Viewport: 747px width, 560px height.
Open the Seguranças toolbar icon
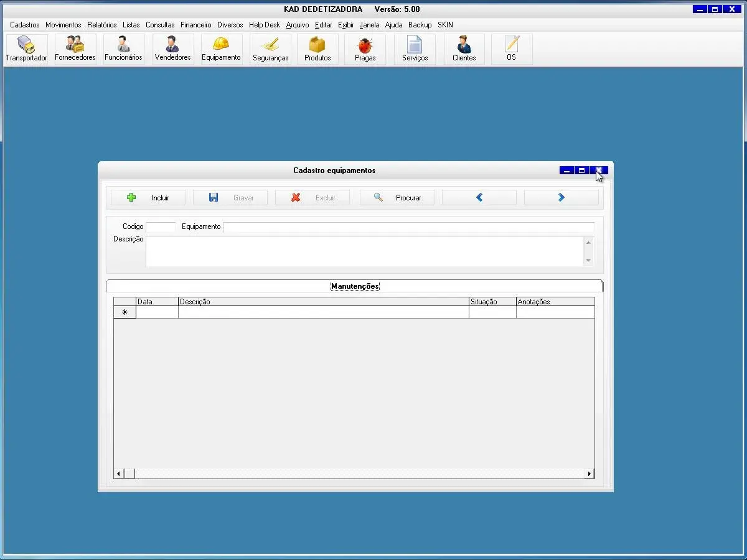pyautogui.click(x=270, y=49)
